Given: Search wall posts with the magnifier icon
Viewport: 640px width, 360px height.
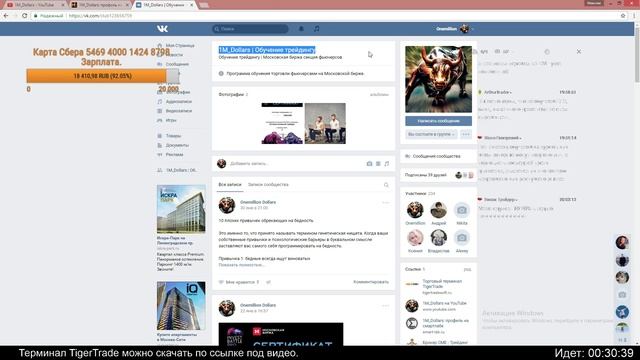Looking at the screenshot, I should click(386, 185).
